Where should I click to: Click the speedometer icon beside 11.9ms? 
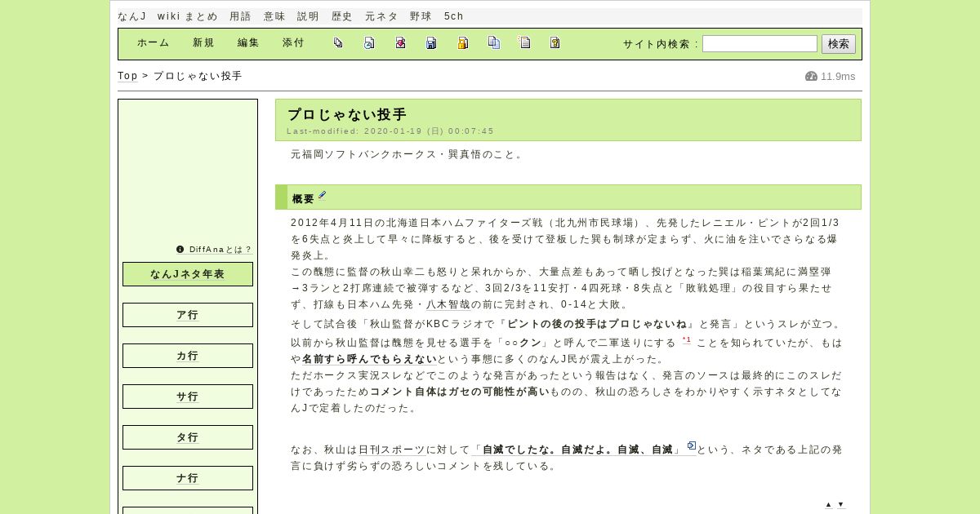pyautogui.click(x=811, y=77)
